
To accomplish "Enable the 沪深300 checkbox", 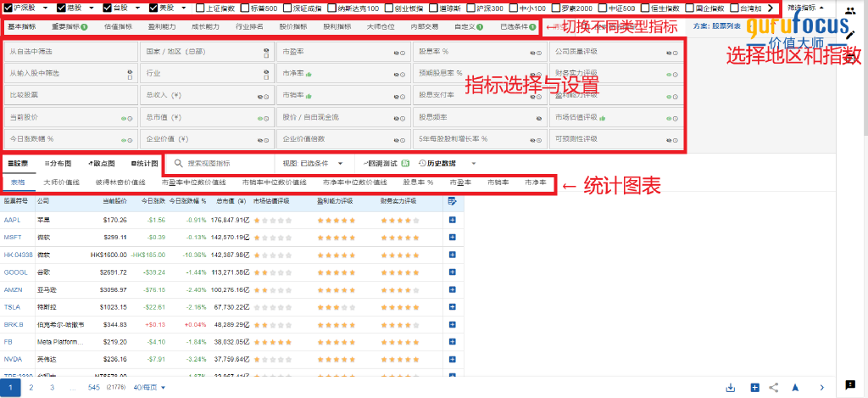I will 470,8.
